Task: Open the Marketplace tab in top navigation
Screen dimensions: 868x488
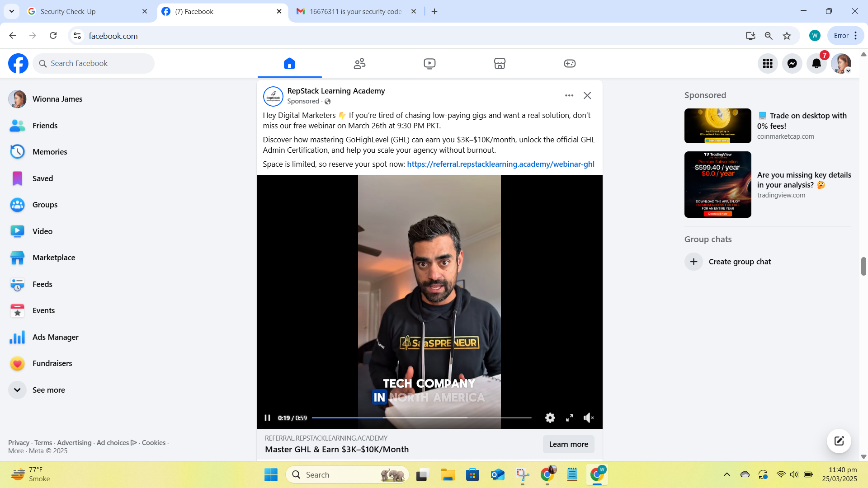Action: [500, 63]
